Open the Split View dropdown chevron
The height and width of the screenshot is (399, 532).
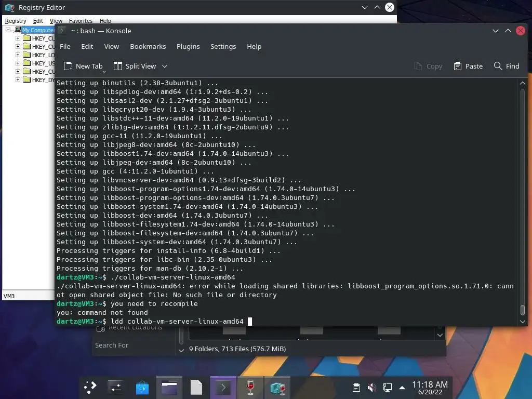pos(165,66)
